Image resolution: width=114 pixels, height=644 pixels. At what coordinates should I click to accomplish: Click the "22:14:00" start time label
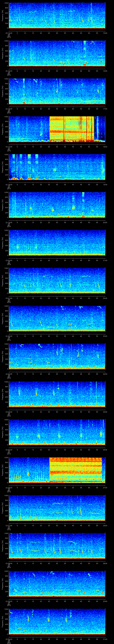point(9,33)
